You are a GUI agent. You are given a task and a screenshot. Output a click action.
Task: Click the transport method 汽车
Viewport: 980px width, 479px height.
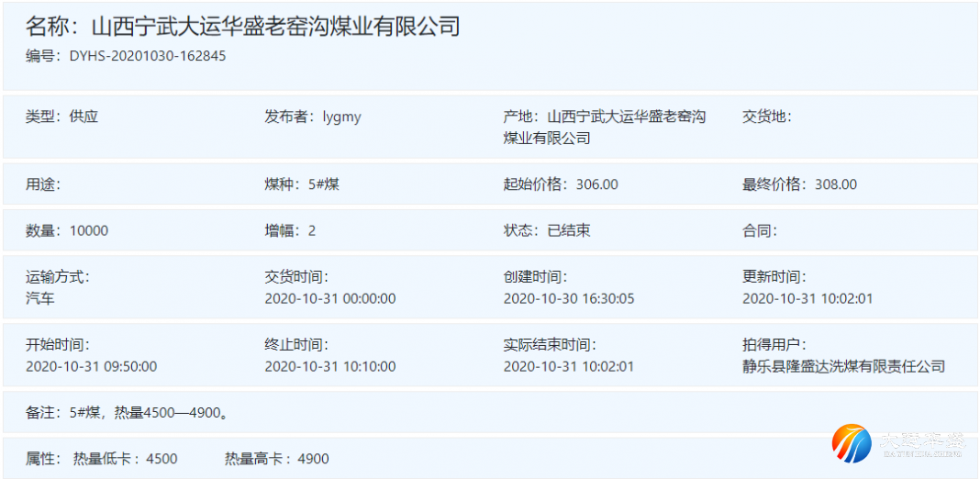[40, 298]
